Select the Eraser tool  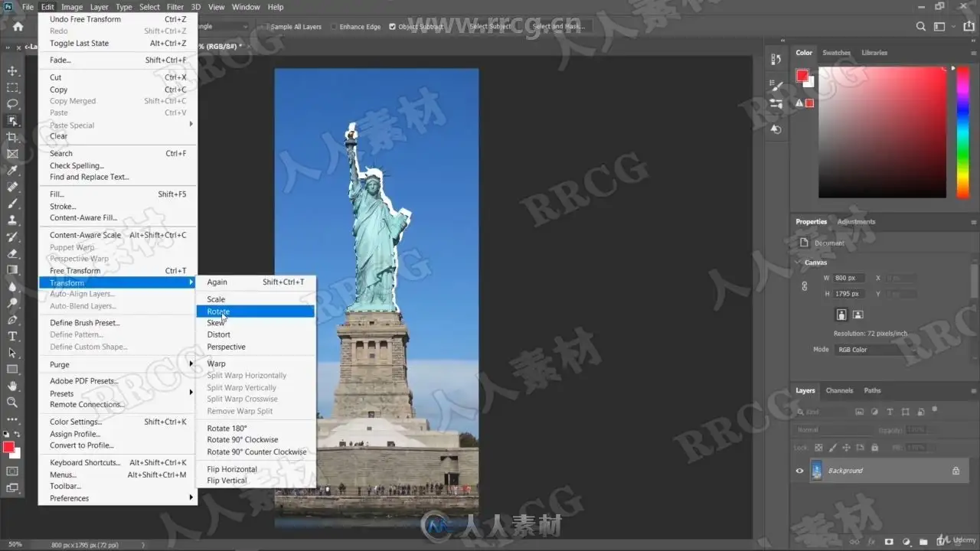[x=12, y=253]
